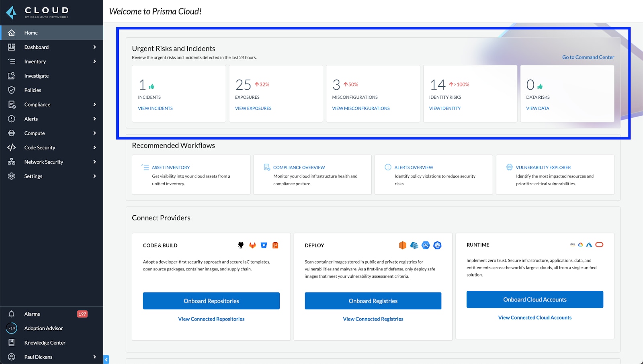Click the Bitbucket icon in Code & Build
The width and height of the screenshot is (643, 364).
coord(264,245)
